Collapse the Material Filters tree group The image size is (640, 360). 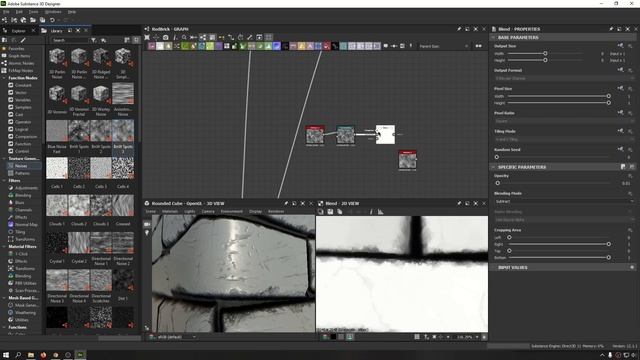(x=4, y=247)
